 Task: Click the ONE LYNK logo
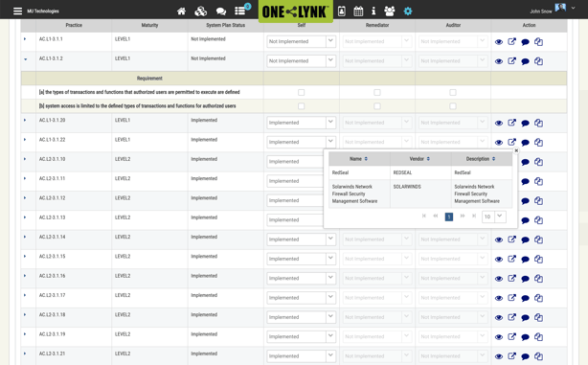(x=295, y=11)
